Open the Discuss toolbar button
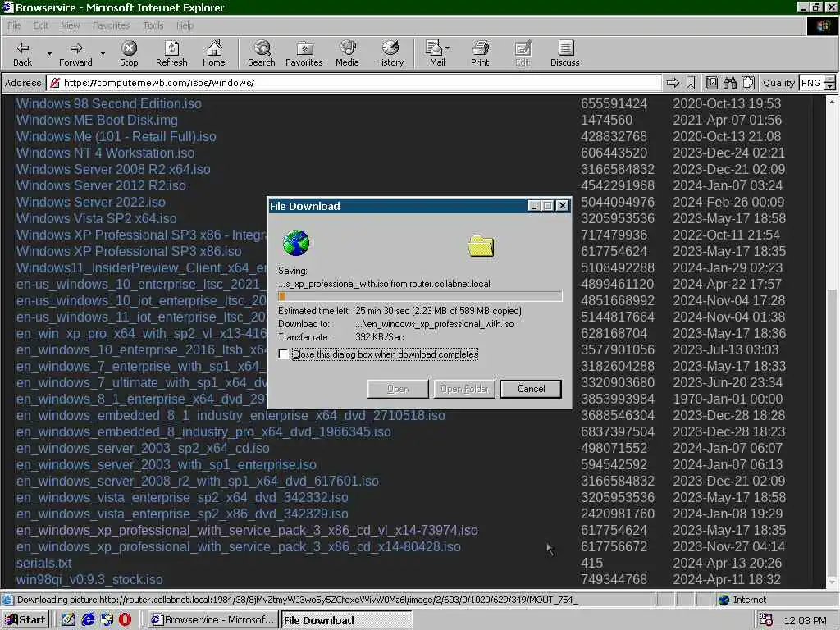840x630 pixels. tap(564, 53)
